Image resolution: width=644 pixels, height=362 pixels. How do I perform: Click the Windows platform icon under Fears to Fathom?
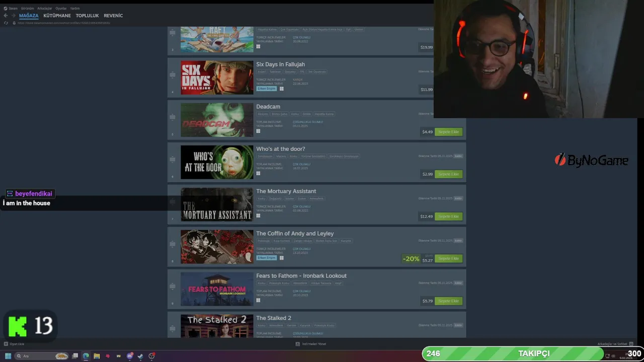click(258, 300)
